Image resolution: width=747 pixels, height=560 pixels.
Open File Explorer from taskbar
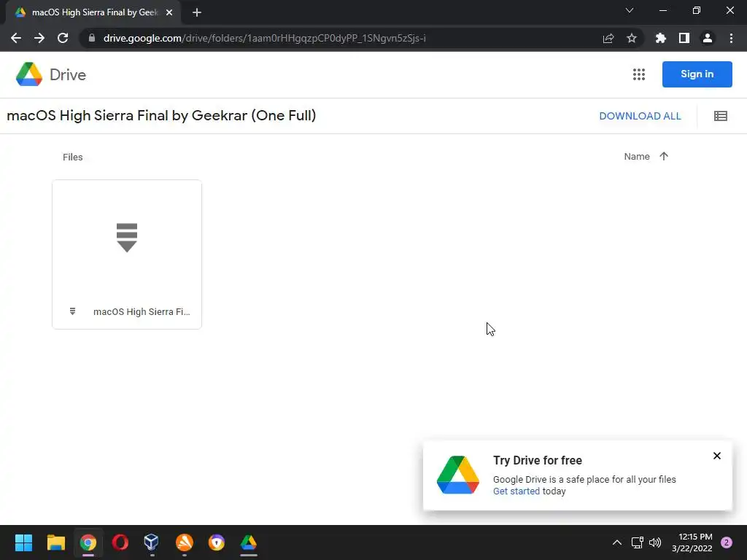55,542
